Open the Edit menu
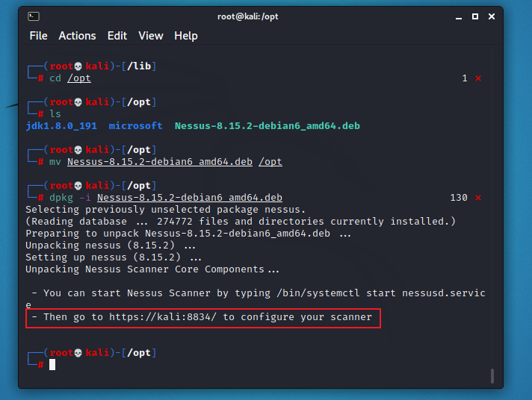Screen dimensions: 532x400 (117, 36)
